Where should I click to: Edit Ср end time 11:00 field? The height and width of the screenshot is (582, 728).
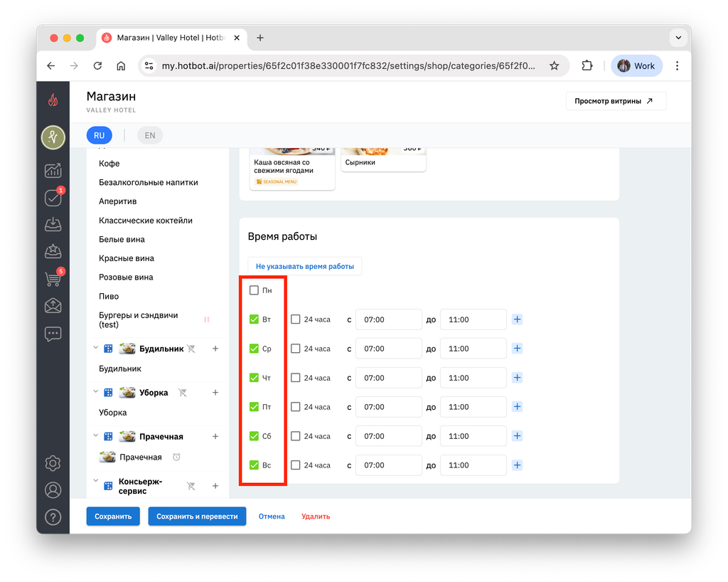(473, 349)
